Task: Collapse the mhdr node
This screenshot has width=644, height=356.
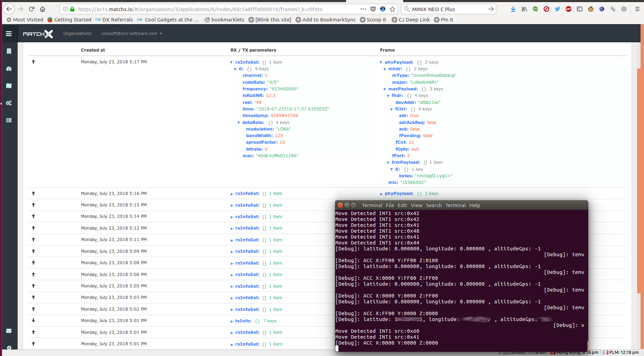Action: pyautogui.click(x=384, y=69)
